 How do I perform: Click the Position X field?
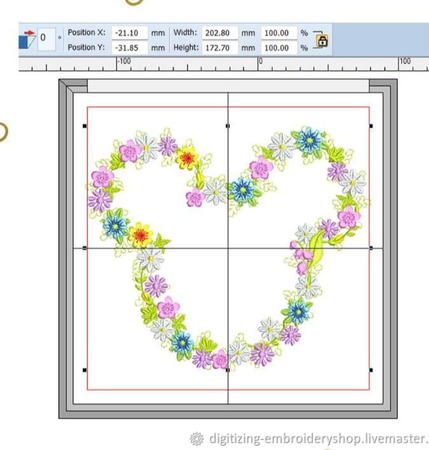tap(129, 33)
